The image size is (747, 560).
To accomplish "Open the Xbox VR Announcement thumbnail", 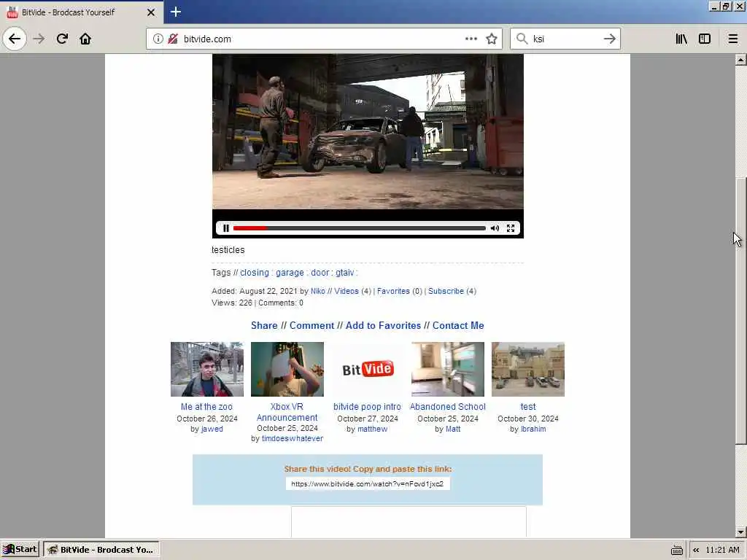I will 287,369.
